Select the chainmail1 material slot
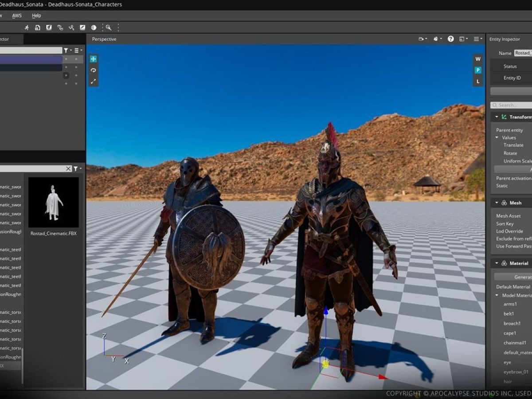This screenshot has height=399, width=532. coord(515,343)
